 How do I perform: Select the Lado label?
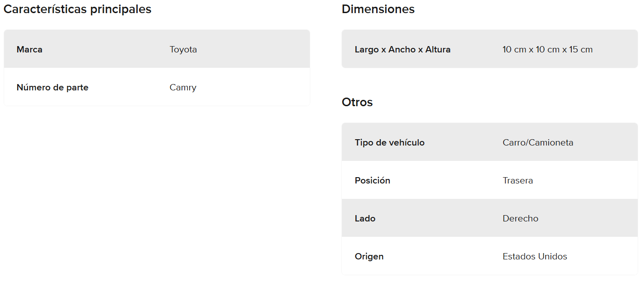point(365,218)
